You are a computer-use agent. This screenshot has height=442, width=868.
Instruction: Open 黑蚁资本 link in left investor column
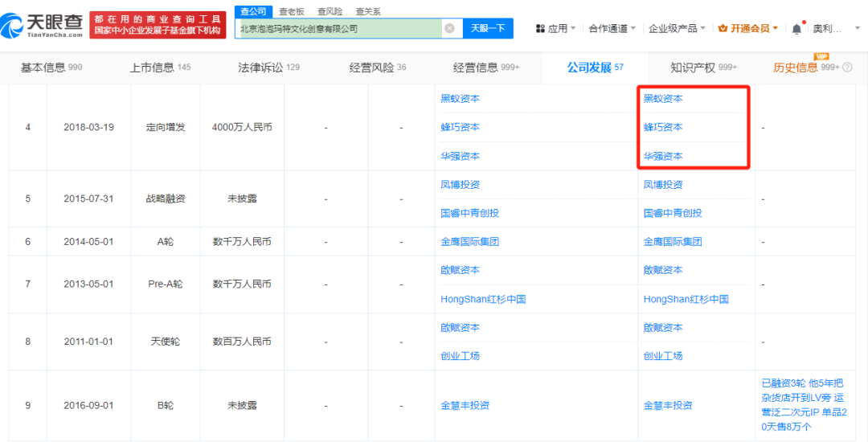(460, 99)
